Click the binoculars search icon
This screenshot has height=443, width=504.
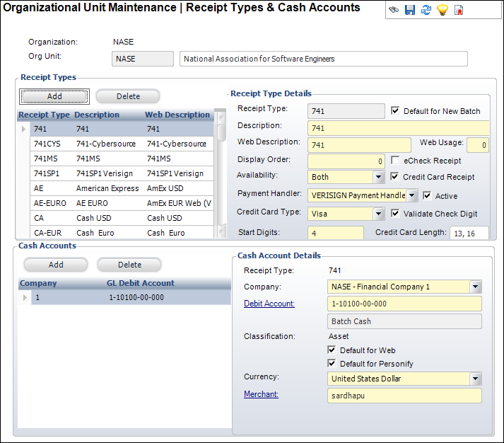coord(394,11)
